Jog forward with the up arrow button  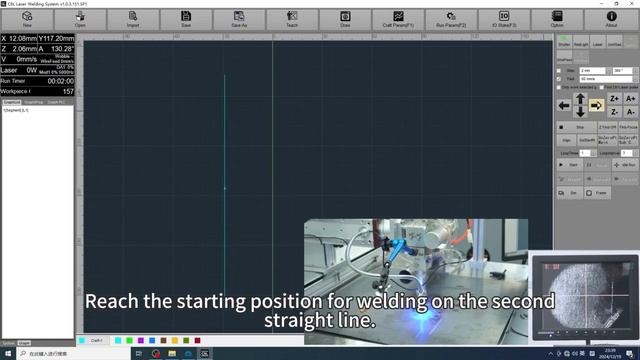coord(580,99)
